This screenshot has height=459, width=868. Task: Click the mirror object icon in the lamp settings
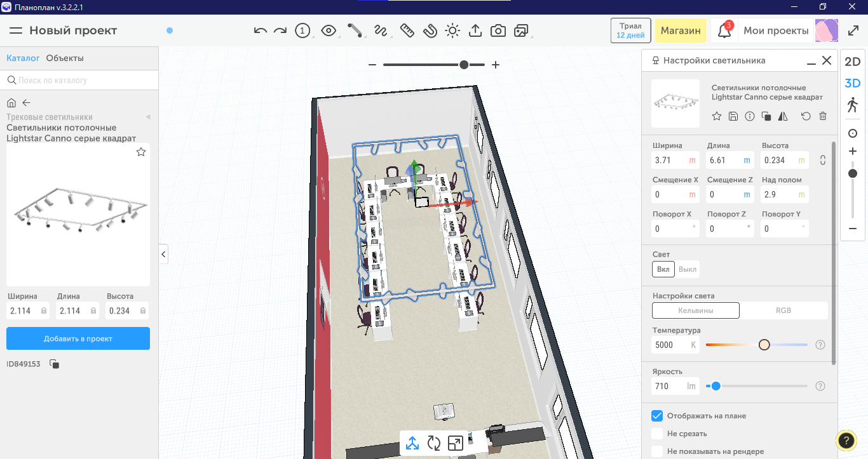[x=783, y=116]
